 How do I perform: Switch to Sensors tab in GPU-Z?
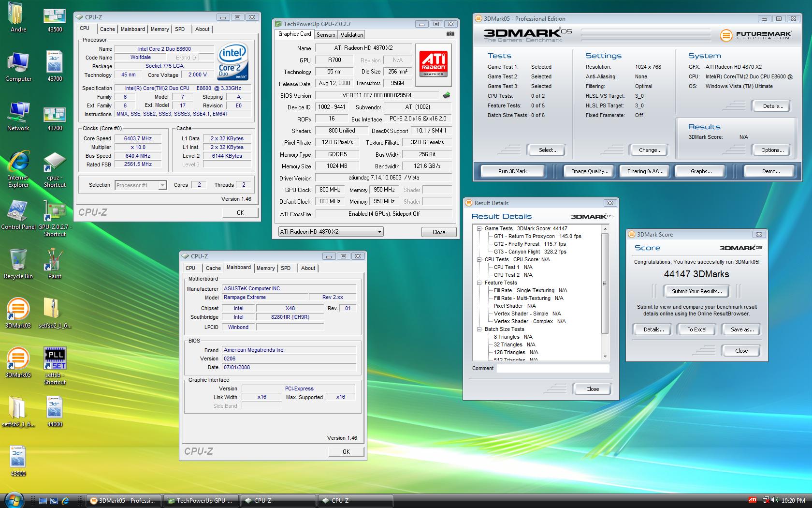click(x=326, y=35)
